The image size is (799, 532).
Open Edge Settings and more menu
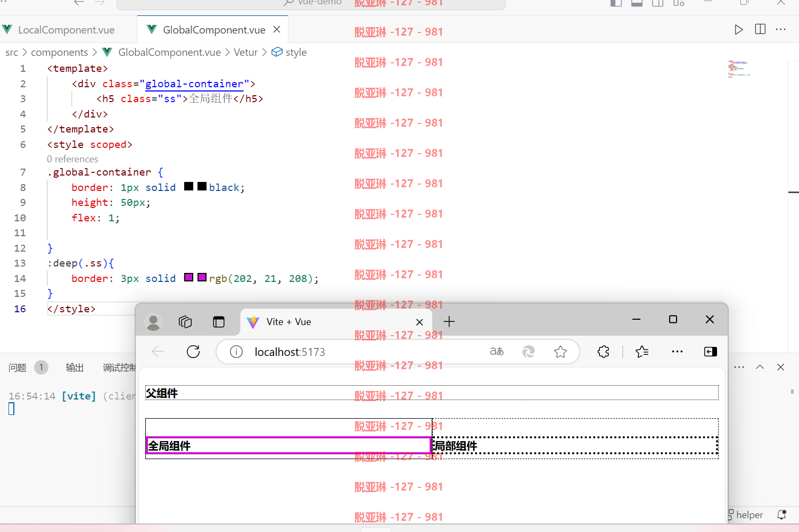coord(677,352)
